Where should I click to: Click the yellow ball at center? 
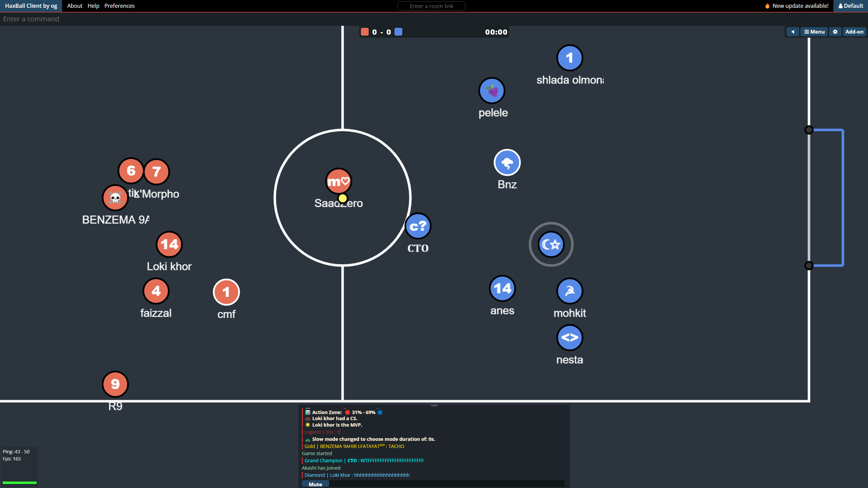point(343,198)
